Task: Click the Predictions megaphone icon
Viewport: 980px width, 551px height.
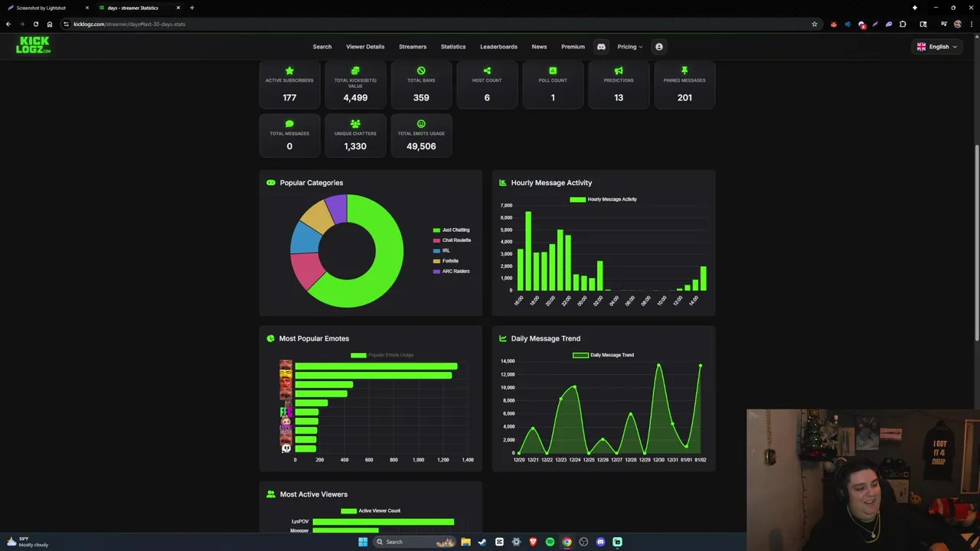Action: coord(619,70)
